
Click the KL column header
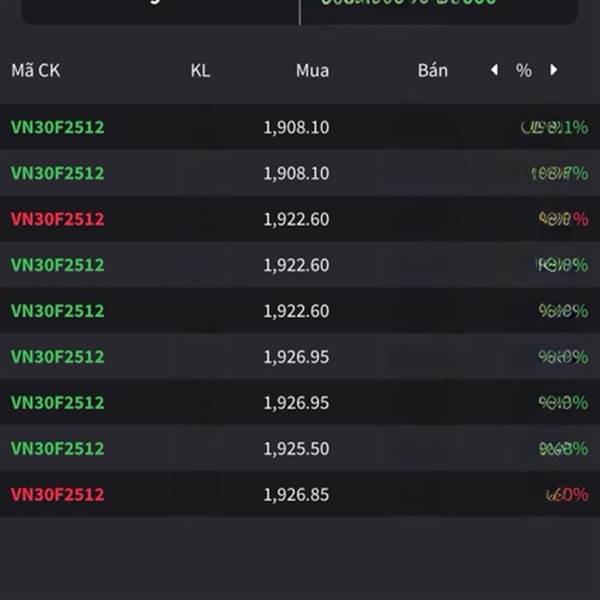click(x=200, y=70)
